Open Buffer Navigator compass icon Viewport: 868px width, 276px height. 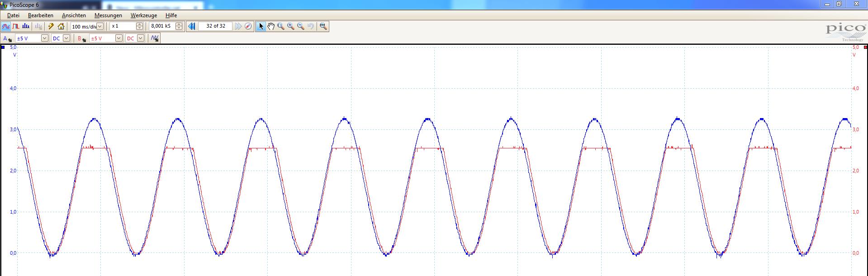click(x=248, y=26)
